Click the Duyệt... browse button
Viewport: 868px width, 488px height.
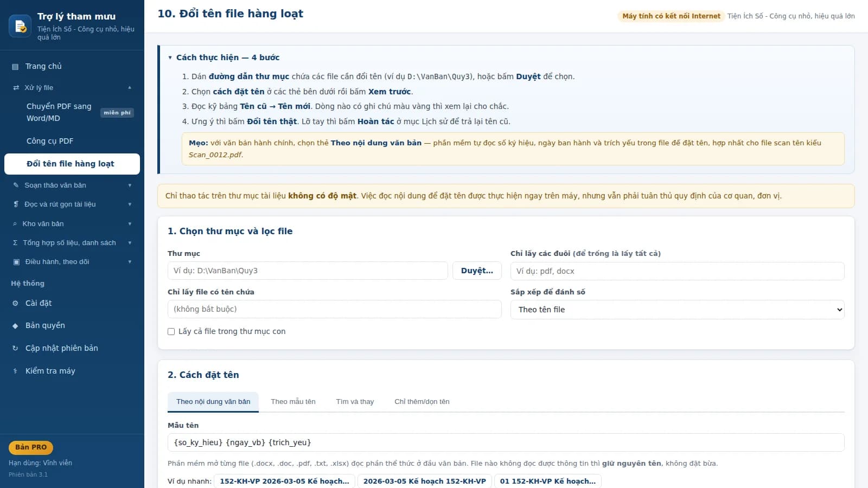477,271
